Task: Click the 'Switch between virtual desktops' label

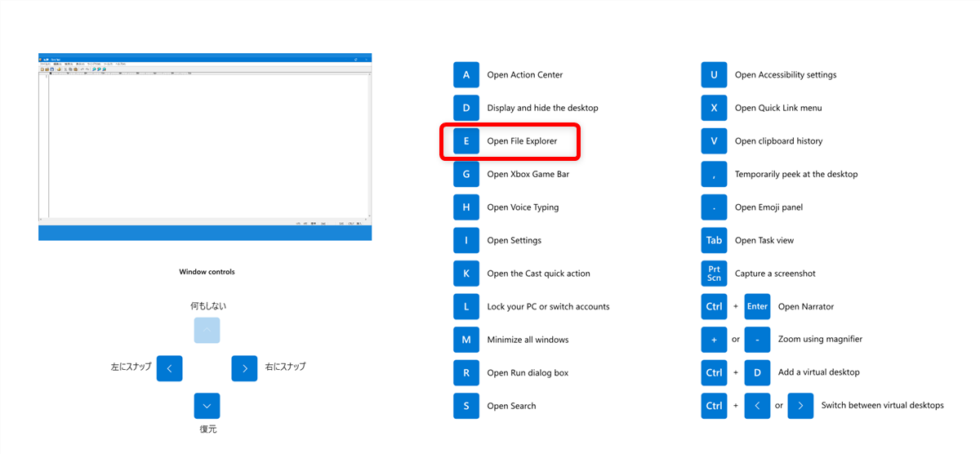Action: [x=883, y=406]
